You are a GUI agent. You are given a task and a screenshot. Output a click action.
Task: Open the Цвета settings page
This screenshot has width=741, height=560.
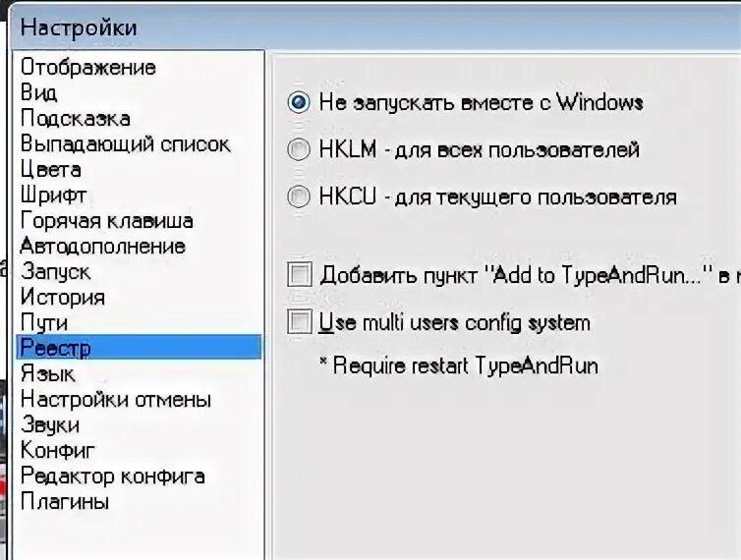(x=50, y=169)
